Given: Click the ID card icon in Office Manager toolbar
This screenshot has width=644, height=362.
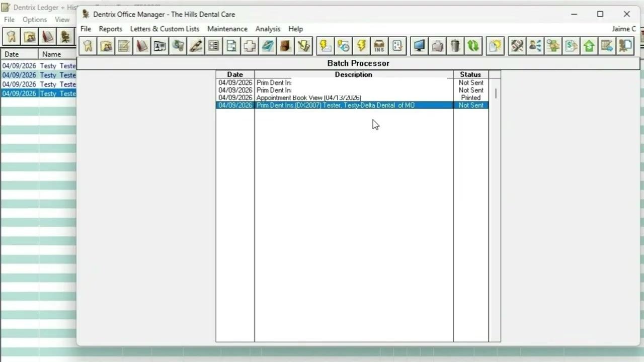Looking at the screenshot, I should click(160, 46).
